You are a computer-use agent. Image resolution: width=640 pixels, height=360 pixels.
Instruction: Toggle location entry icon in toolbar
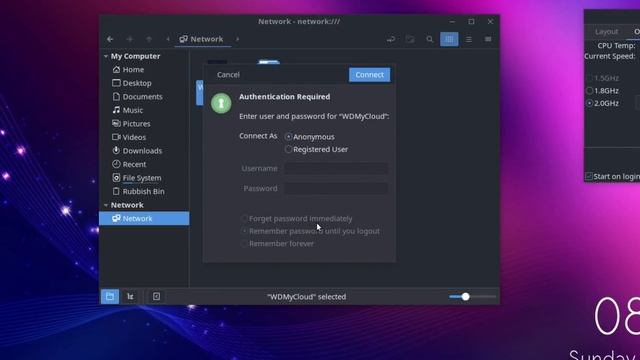coord(391,39)
